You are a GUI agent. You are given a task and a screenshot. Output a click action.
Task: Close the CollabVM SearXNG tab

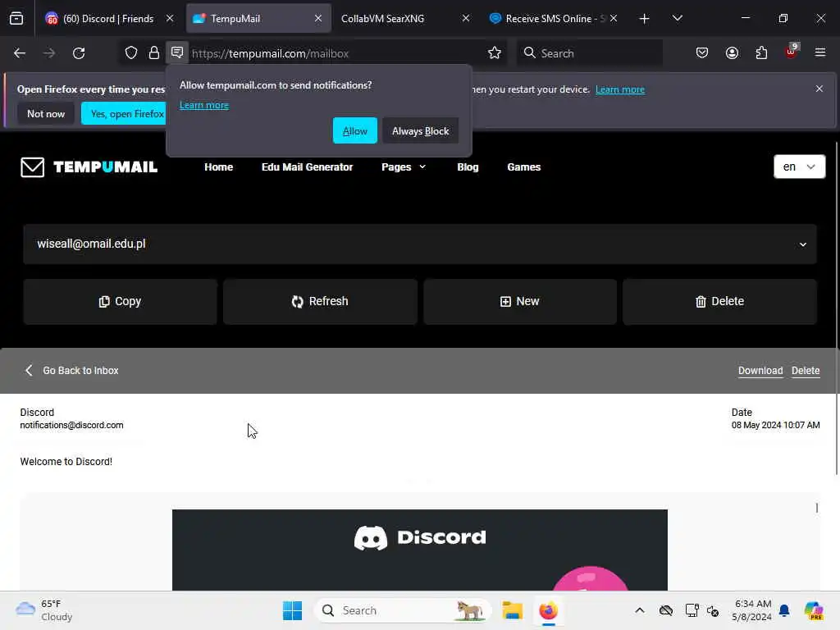click(466, 18)
